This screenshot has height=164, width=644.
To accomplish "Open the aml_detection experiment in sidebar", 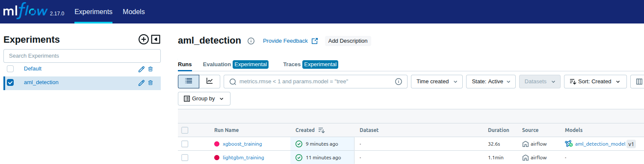I will pos(41,82).
